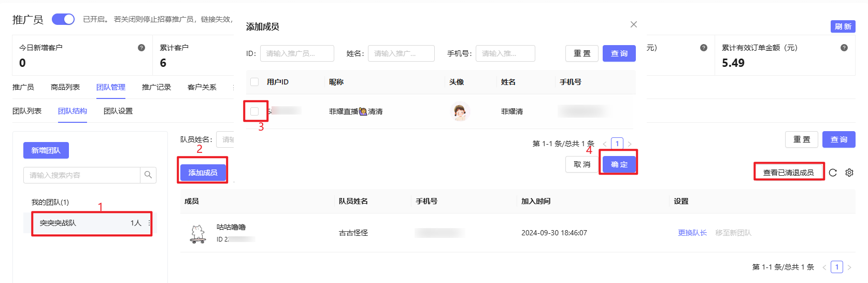The image size is (868, 283).
Task: Click the help icon beside 累计有效订单金额
Action: tap(844, 48)
